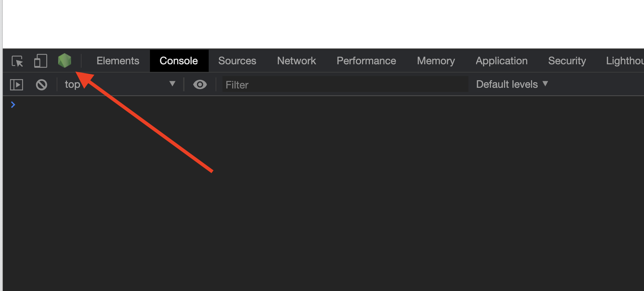Select the Console tab
The height and width of the screenshot is (291, 644).
179,61
